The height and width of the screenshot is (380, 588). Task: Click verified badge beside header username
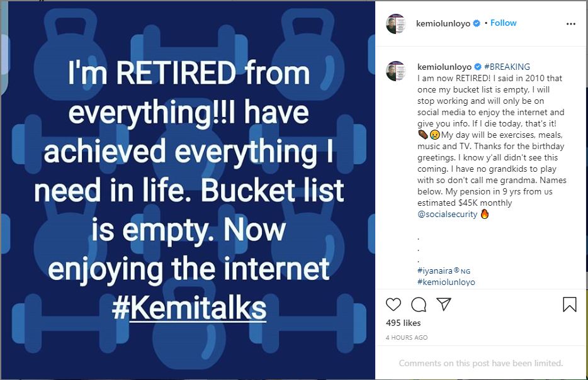coord(477,23)
